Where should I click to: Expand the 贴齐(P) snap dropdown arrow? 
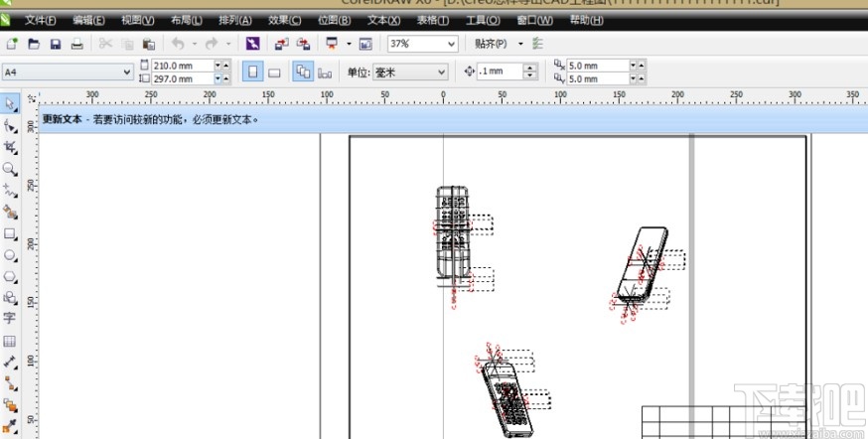point(520,44)
